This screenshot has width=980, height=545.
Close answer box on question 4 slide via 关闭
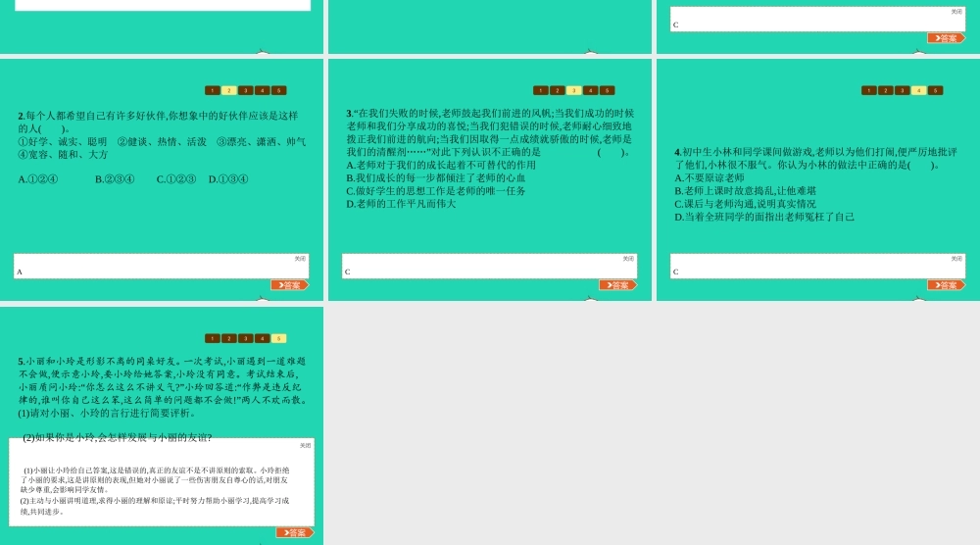tap(956, 258)
